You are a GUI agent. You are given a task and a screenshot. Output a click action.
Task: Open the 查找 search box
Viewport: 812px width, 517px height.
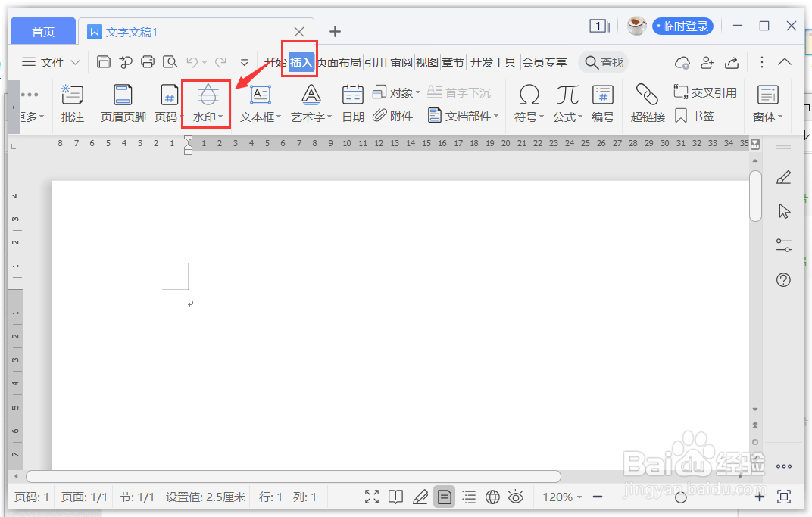(602, 62)
